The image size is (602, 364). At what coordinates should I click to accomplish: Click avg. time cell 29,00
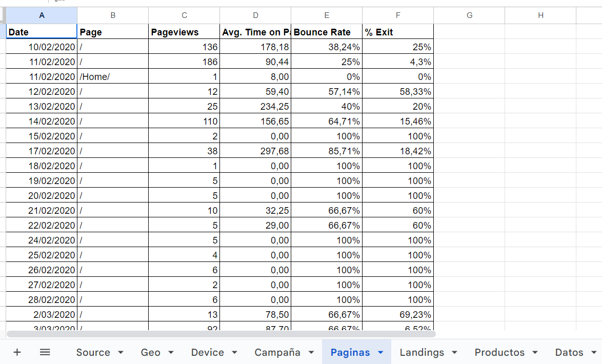tap(255, 226)
